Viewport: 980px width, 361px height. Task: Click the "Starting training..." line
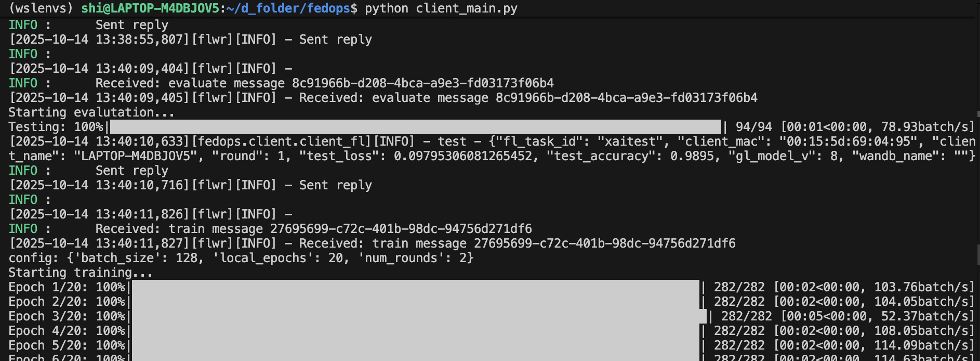81,273
